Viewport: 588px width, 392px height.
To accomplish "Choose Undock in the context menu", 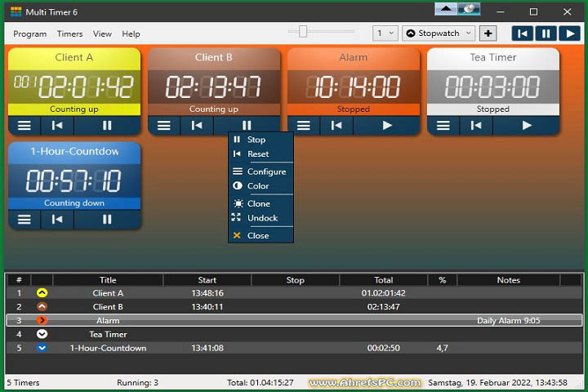I will coord(261,217).
